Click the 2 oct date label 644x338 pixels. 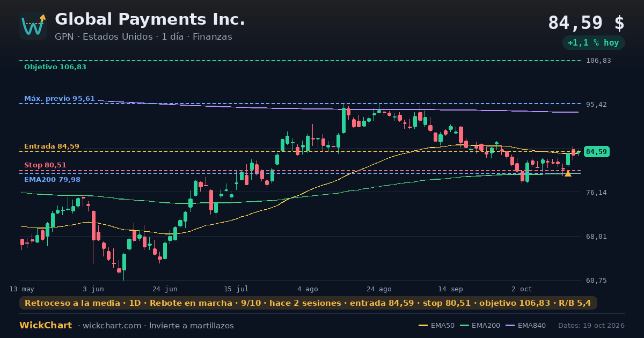[522, 289]
